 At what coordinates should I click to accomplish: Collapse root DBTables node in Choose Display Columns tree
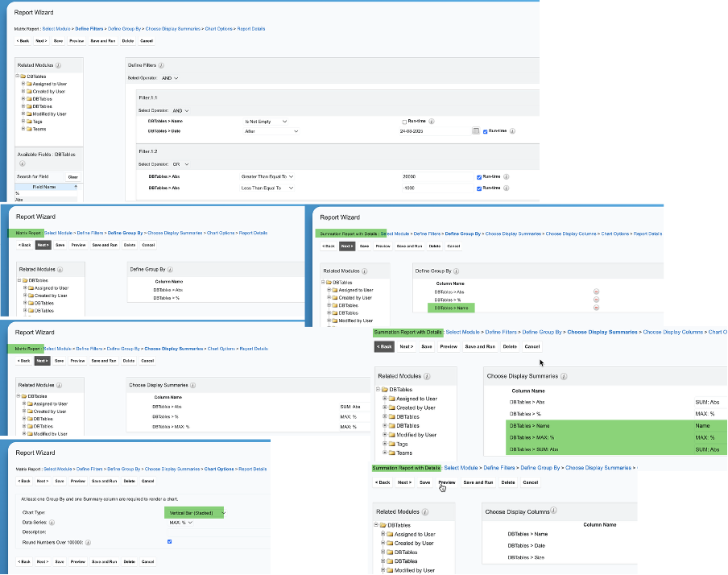pyautogui.click(x=375, y=525)
